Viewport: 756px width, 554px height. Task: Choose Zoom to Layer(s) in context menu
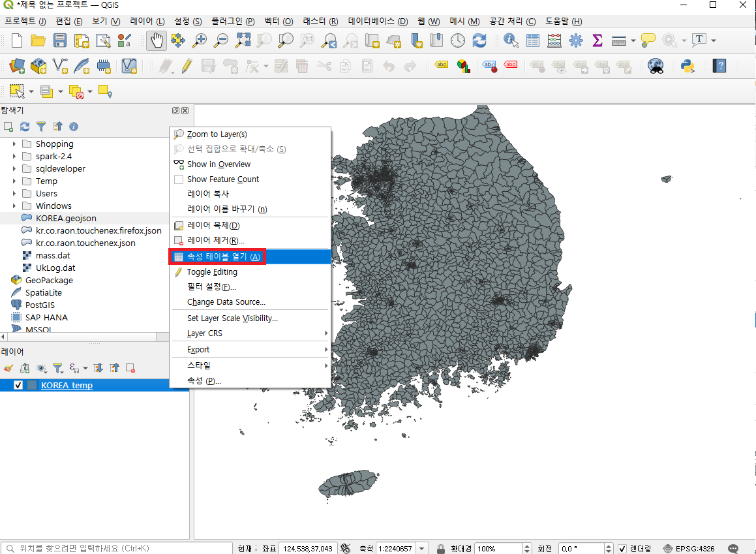[250, 134]
